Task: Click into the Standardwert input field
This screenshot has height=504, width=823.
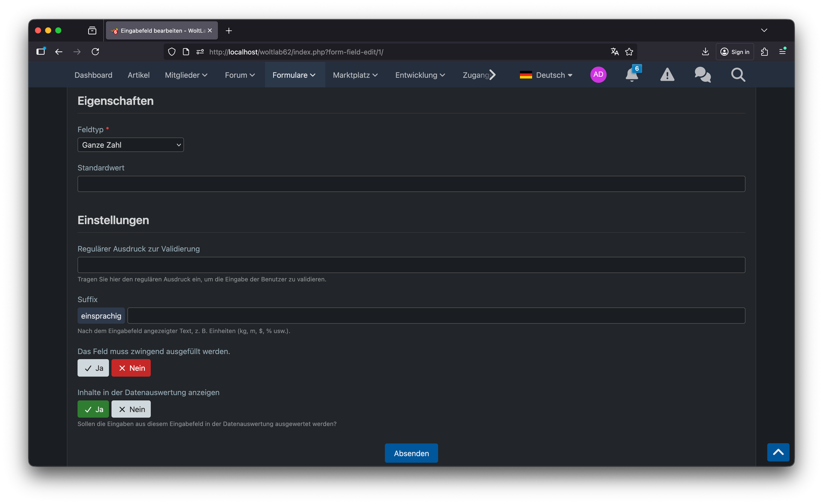Action: pyautogui.click(x=411, y=184)
